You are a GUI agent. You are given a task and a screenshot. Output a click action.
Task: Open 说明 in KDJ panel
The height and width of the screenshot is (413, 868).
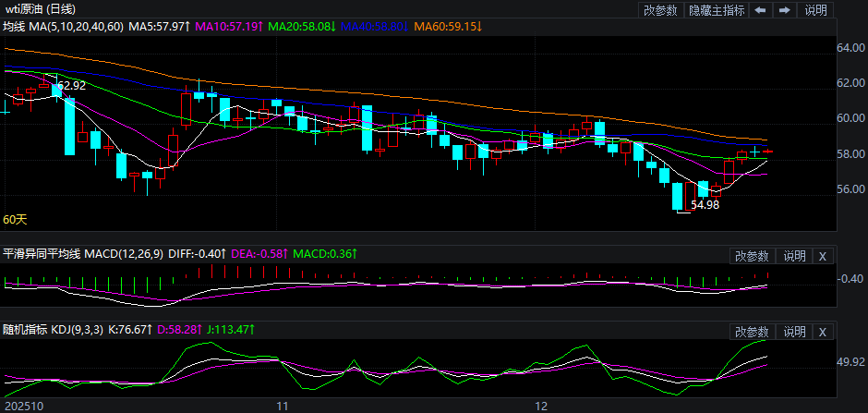[793, 332]
